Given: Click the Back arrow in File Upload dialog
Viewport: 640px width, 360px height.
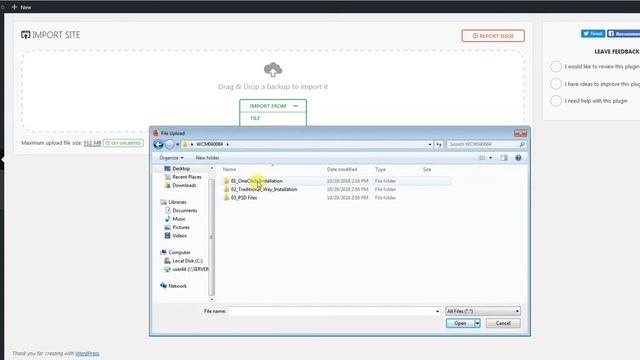Looking at the screenshot, I should tap(158, 144).
